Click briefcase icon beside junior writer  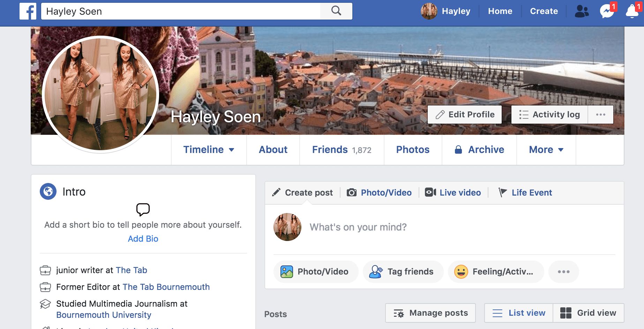point(45,270)
